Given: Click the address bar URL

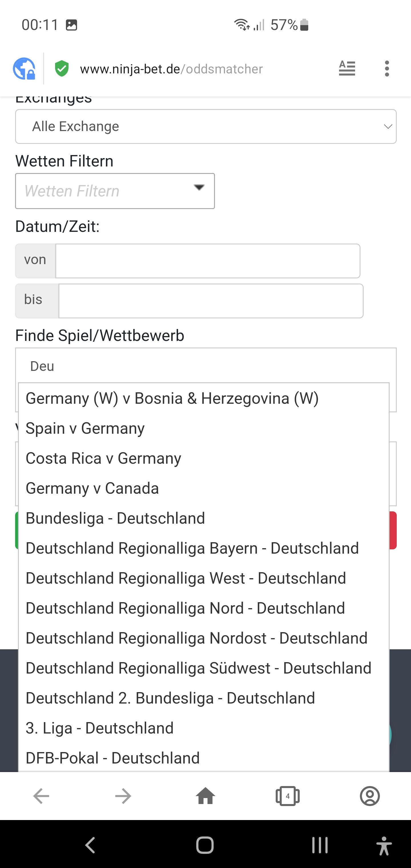Looking at the screenshot, I should click(x=171, y=69).
